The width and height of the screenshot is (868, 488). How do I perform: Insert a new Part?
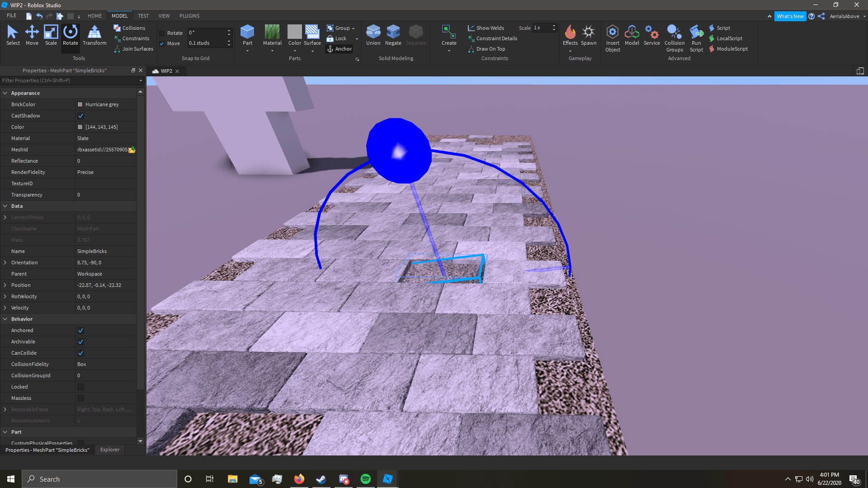247,35
